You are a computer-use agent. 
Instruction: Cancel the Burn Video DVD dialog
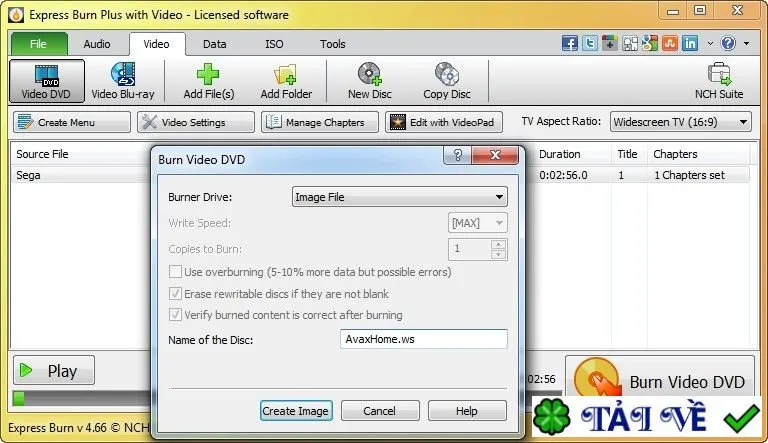380,411
